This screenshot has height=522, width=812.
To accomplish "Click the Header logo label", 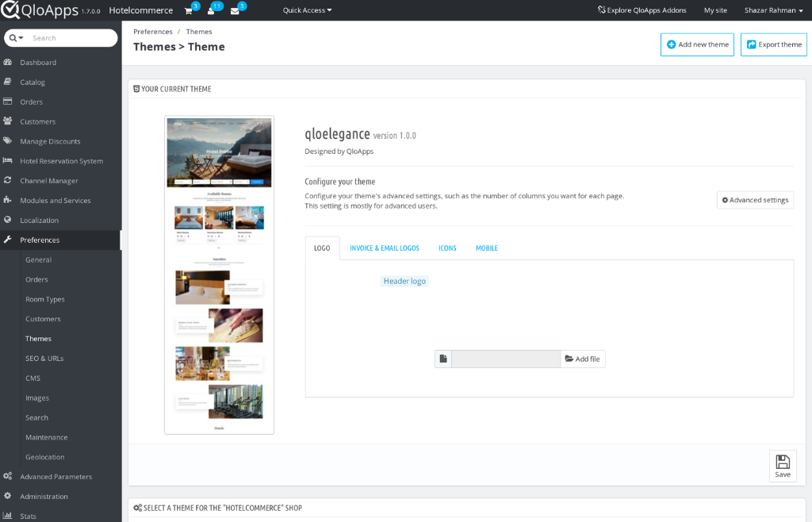I will click(x=404, y=281).
